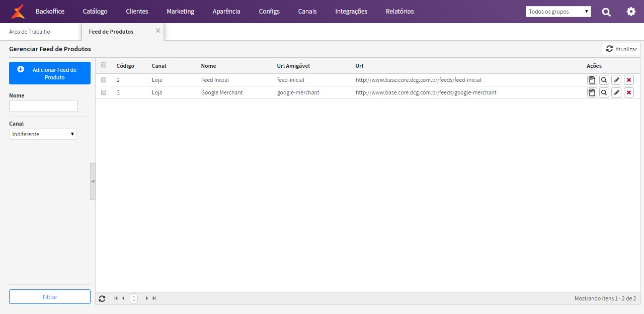
Task: Copy the Google Merchant row
Action: coord(592,92)
